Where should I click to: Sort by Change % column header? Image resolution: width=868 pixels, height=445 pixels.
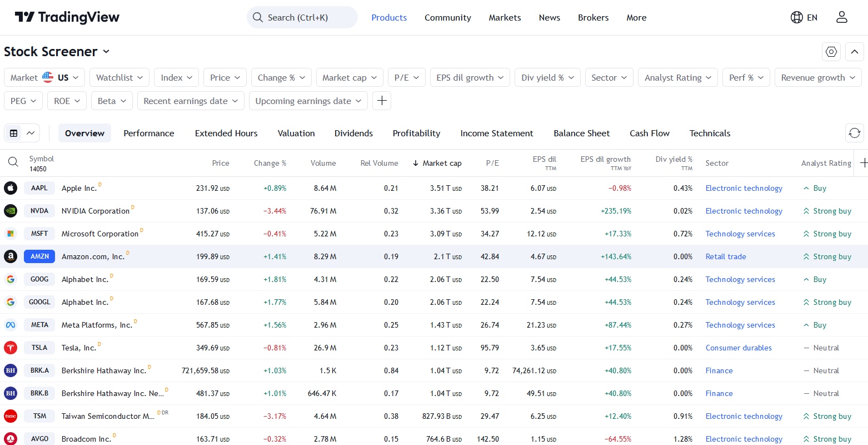[270, 163]
